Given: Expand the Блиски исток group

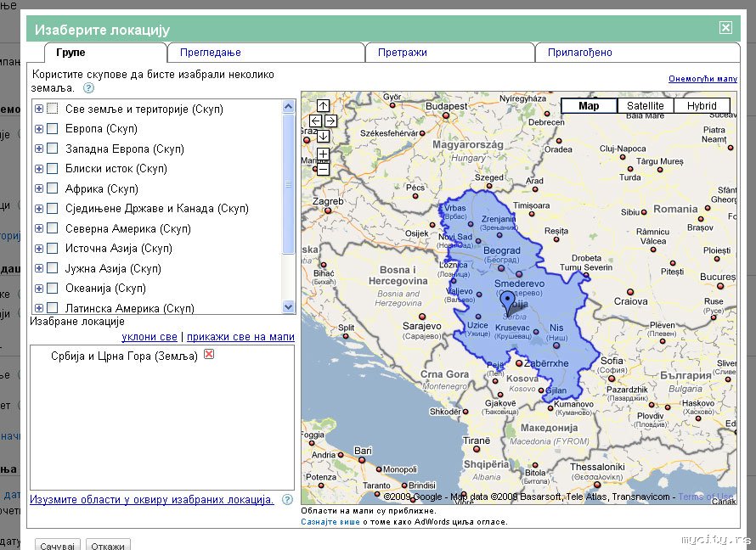Looking at the screenshot, I should coord(39,169).
